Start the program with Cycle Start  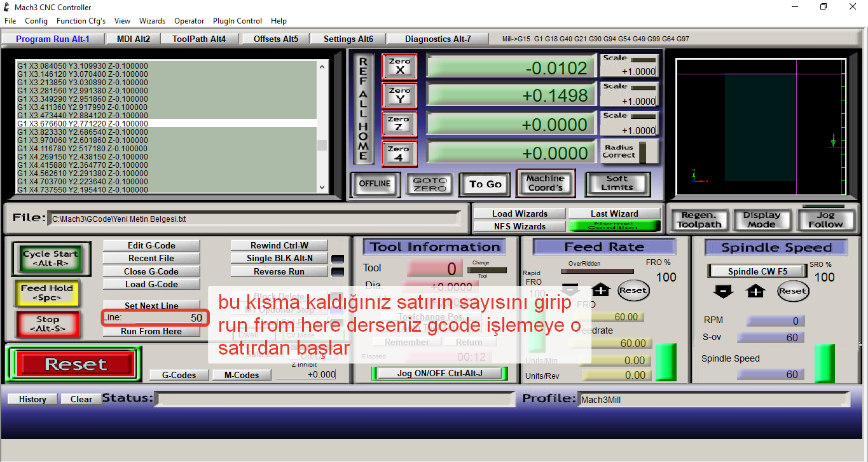50,259
